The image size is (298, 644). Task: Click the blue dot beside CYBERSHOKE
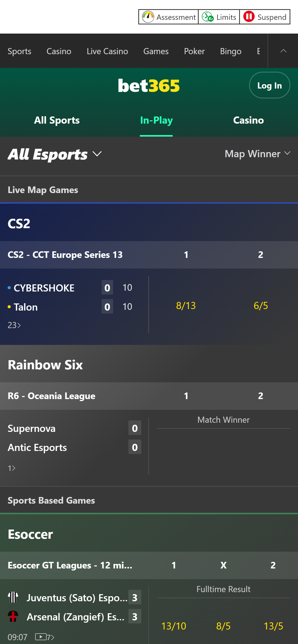[8, 288]
